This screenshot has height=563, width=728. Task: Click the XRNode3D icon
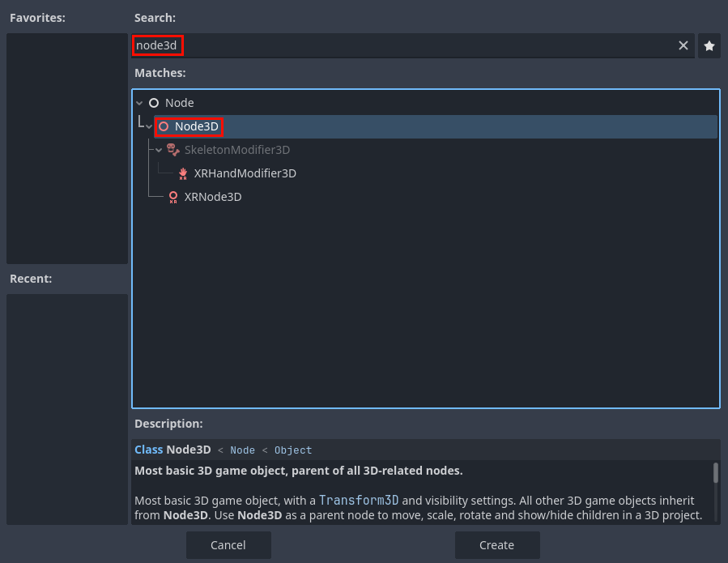[x=173, y=197]
